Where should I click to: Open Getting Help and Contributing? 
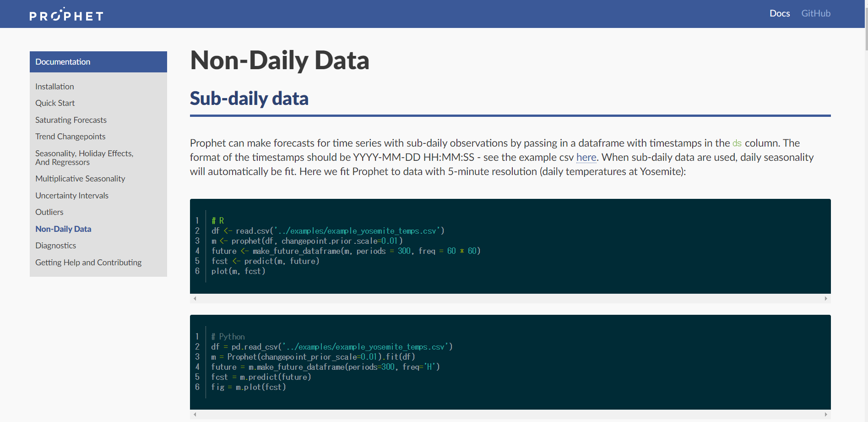[88, 263]
